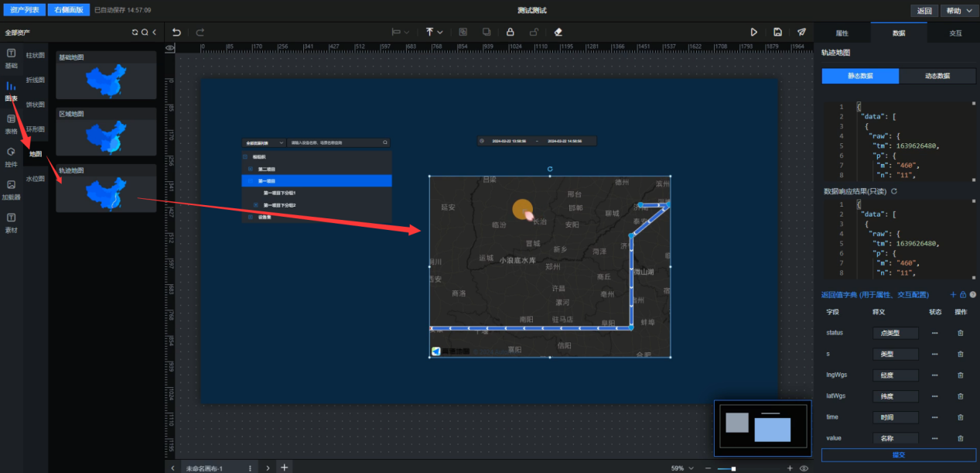Select the eraser clear tool
Viewport: 980px width, 473px height.
click(x=558, y=33)
